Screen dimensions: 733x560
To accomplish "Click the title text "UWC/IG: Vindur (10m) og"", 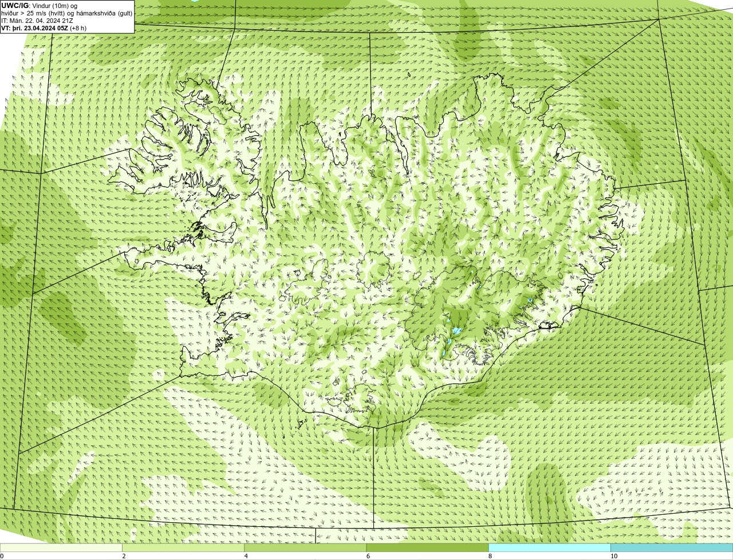I will pyautogui.click(x=39, y=6).
